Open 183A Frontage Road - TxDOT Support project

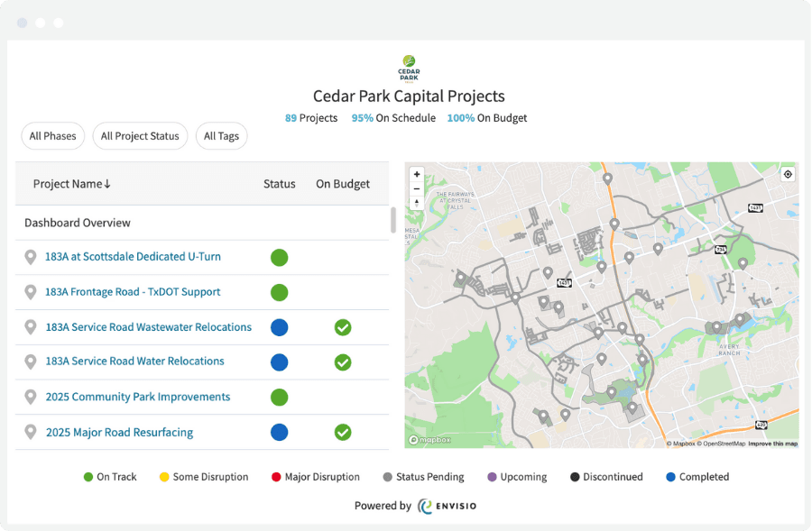133,292
